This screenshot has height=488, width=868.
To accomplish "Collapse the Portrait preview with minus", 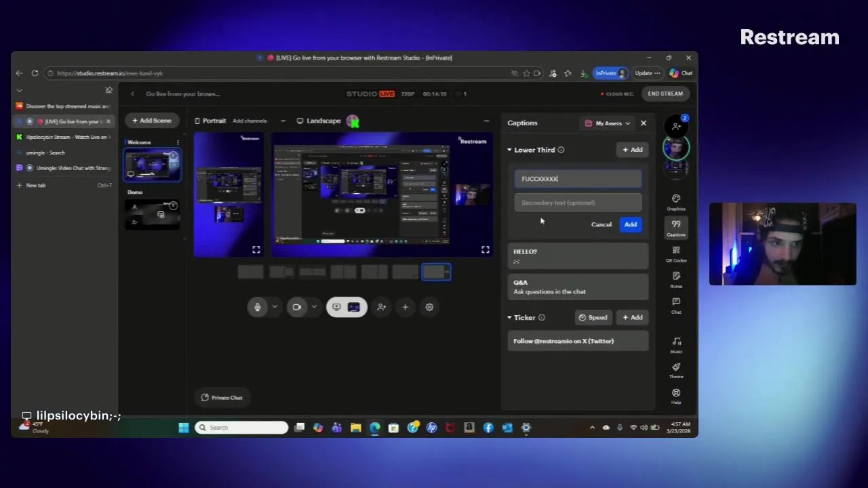I will [x=283, y=121].
